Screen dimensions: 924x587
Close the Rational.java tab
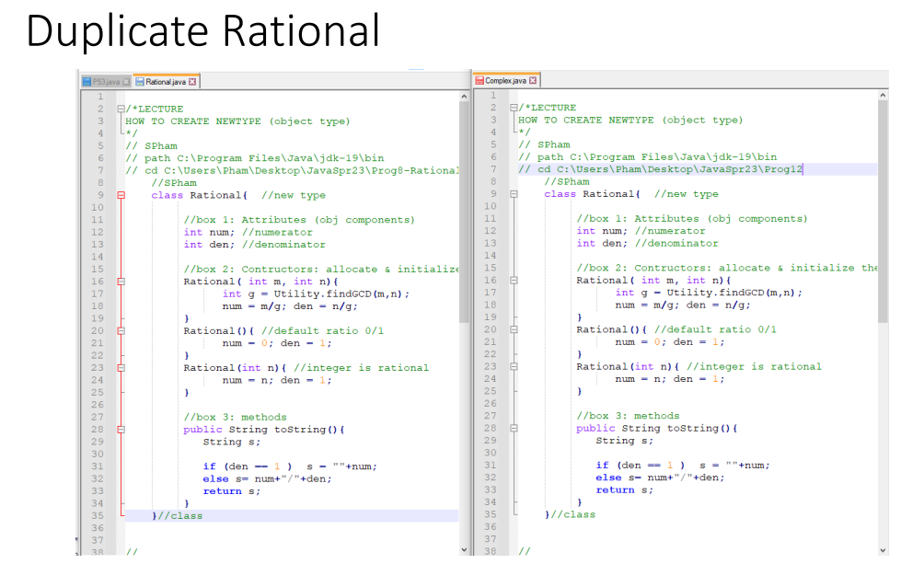pos(191,81)
